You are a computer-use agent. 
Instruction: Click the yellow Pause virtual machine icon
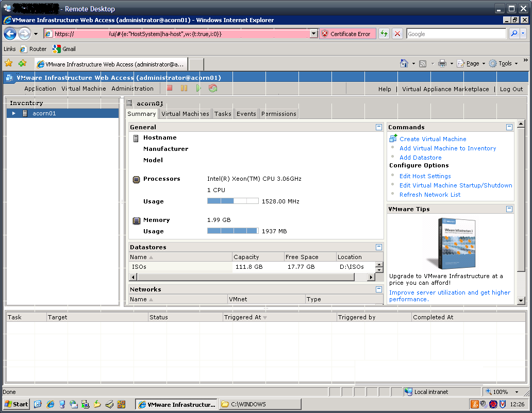tap(184, 88)
